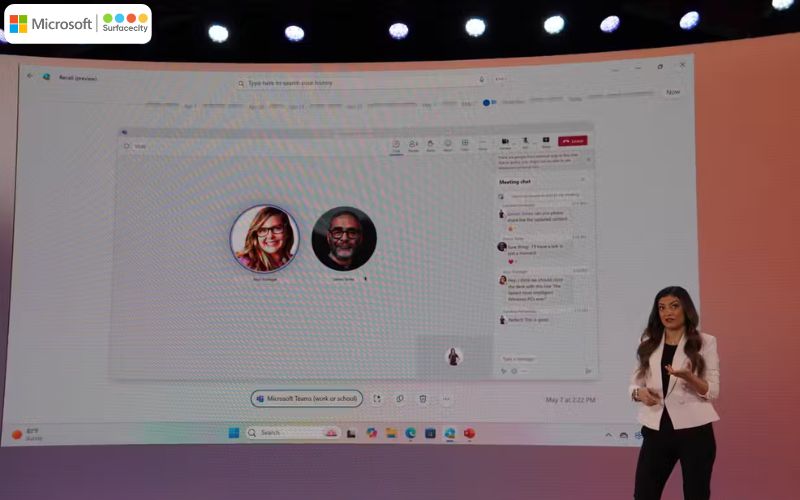Select the bearded man's participant avatar
This screenshot has width=800, height=500.
pyautogui.click(x=344, y=238)
